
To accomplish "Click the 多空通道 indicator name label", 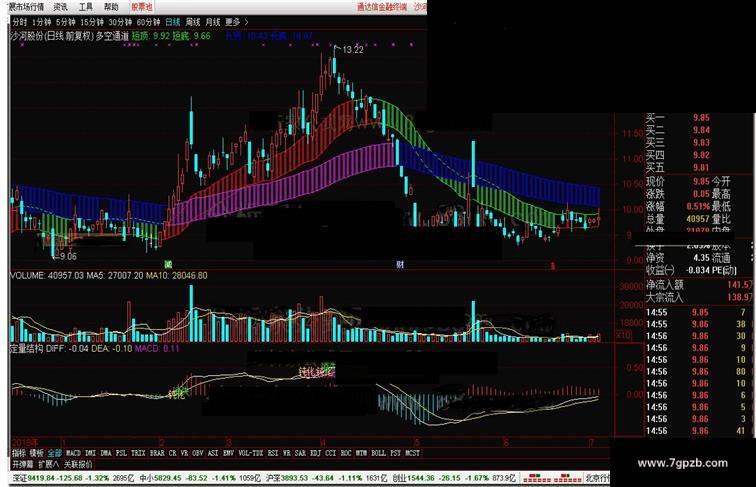I will (112, 36).
